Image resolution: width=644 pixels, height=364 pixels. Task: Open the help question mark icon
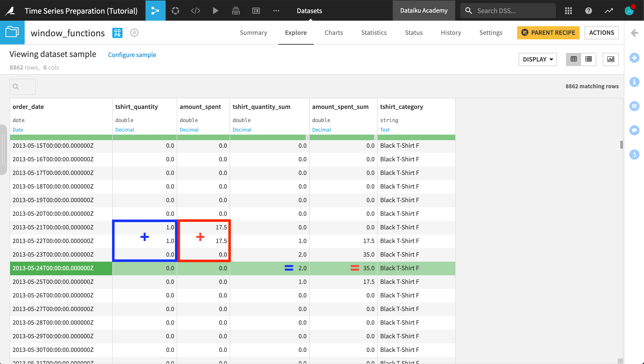pos(588,11)
